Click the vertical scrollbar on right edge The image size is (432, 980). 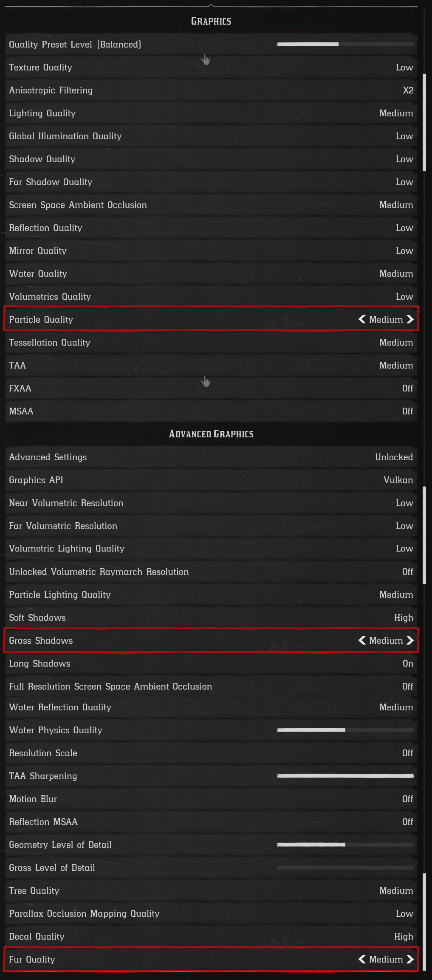pyautogui.click(x=424, y=122)
